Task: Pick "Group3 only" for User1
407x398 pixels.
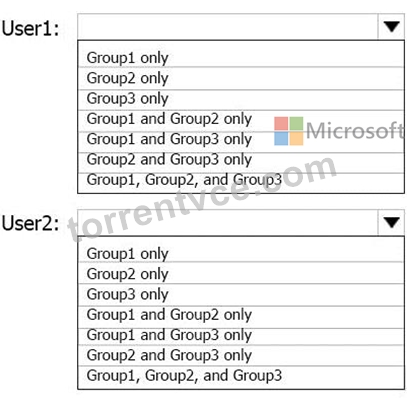Action: pyautogui.click(x=241, y=99)
